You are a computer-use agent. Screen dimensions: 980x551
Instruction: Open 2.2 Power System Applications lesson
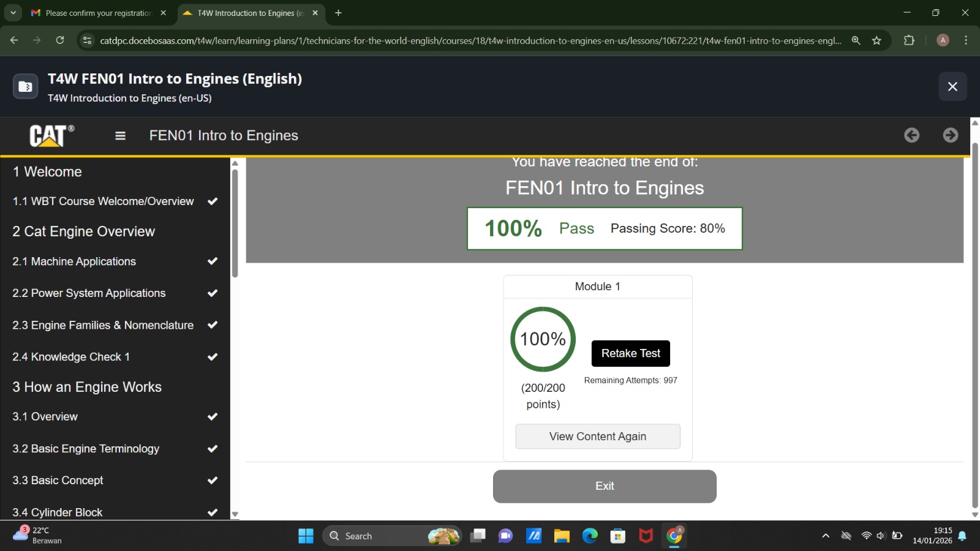(x=115, y=293)
